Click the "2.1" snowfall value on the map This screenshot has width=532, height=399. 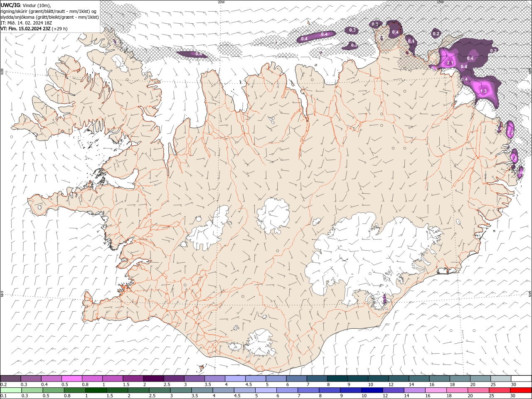click(450, 63)
